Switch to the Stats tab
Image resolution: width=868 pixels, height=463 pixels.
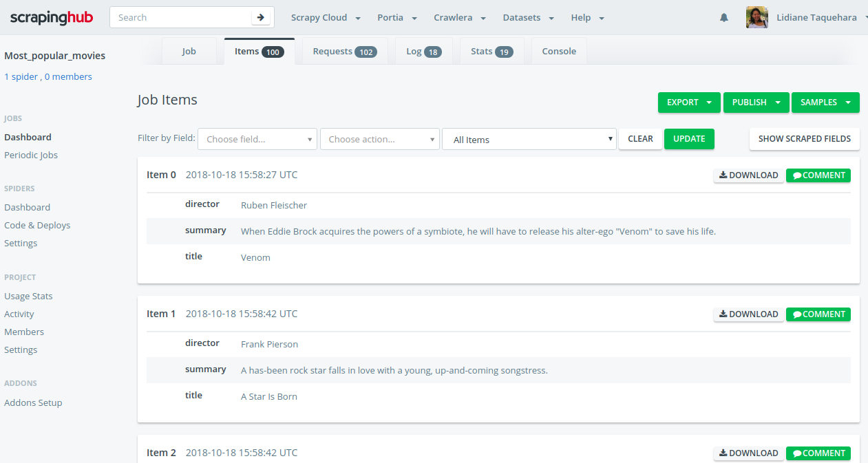pos(492,52)
